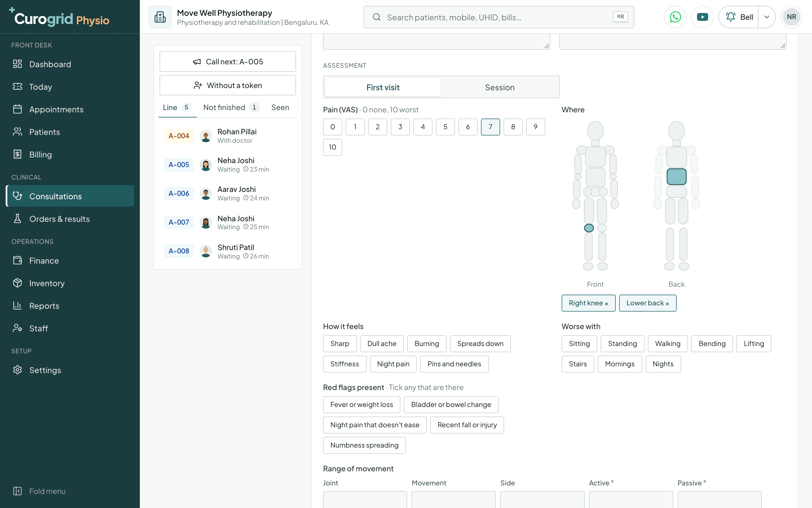Tick Numbness spreading red flag
The width and height of the screenshot is (812, 508).
pyautogui.click(x=364, y=445)
